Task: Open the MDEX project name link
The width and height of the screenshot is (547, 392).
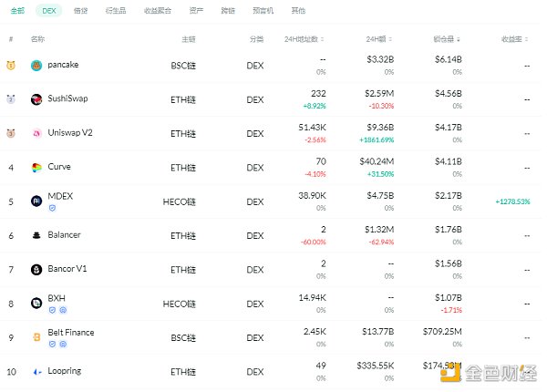Action: [x=60, y=196]
